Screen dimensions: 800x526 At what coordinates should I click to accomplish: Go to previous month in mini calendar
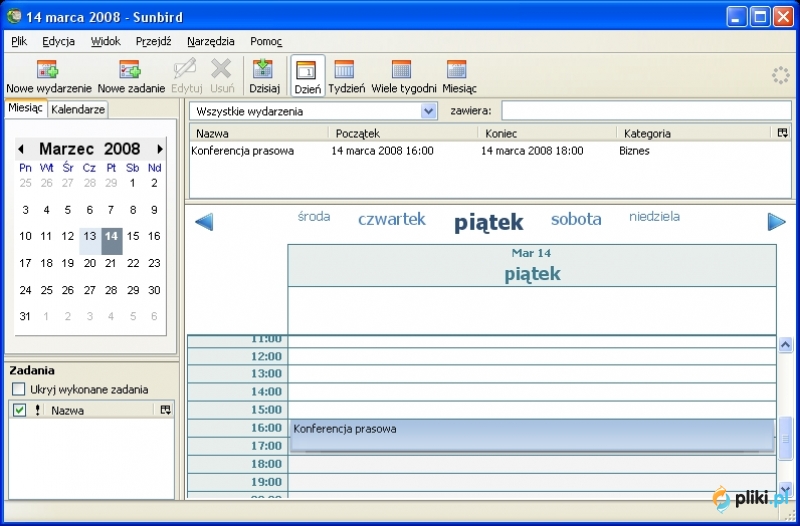(21, 149)
